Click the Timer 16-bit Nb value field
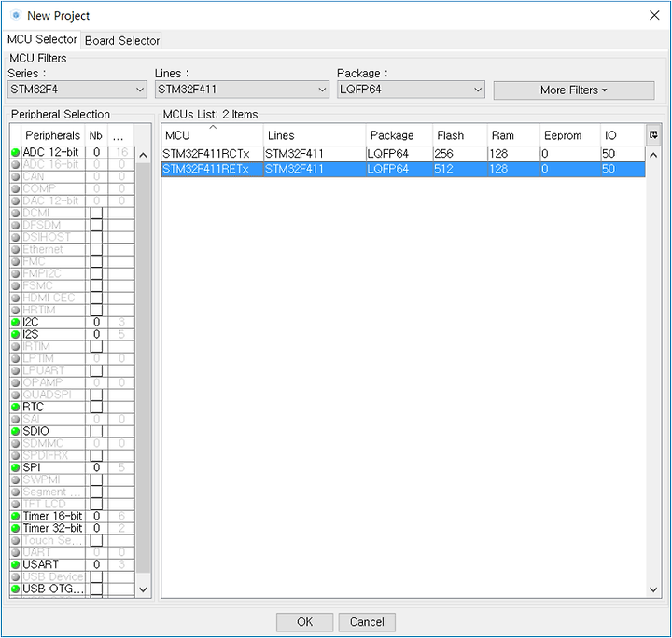 coord(96,516)
